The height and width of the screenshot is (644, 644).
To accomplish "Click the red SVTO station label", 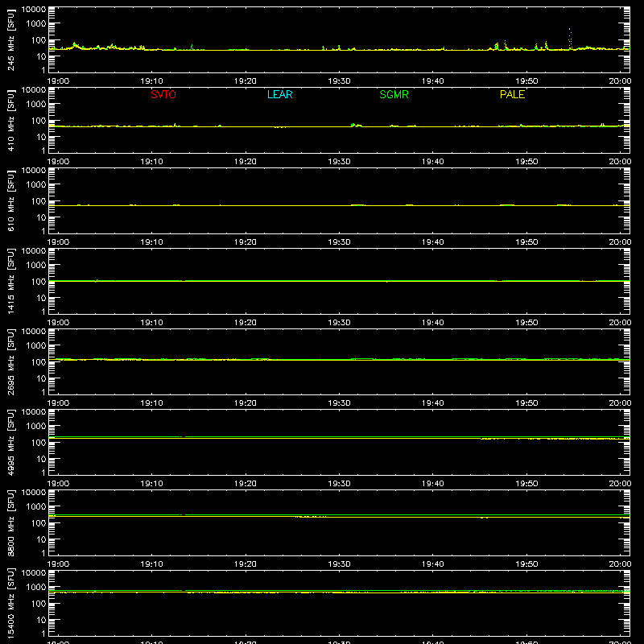I will click(x=163, y=94).
